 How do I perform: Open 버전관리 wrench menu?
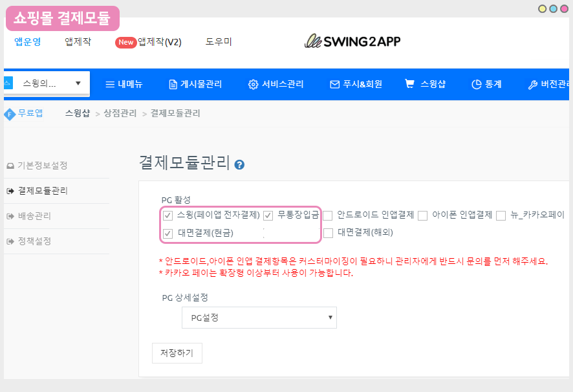coord(548,84)
